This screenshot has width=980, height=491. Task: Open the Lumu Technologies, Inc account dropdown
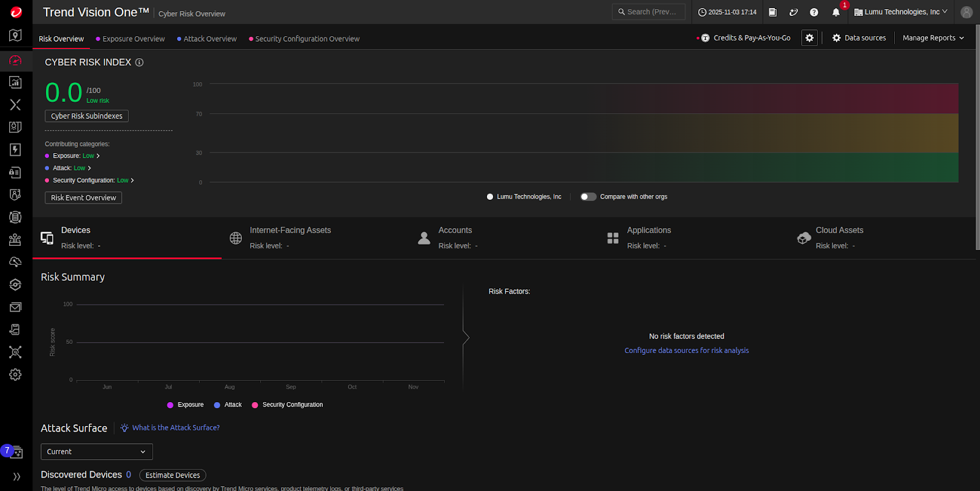pyautogui.click(x=900, y=12)
